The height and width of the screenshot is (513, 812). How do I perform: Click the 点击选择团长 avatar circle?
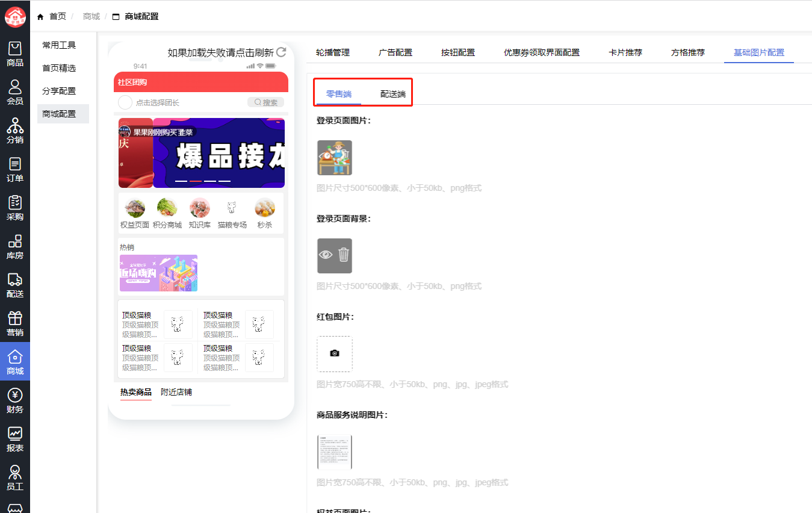click(125, 102)
